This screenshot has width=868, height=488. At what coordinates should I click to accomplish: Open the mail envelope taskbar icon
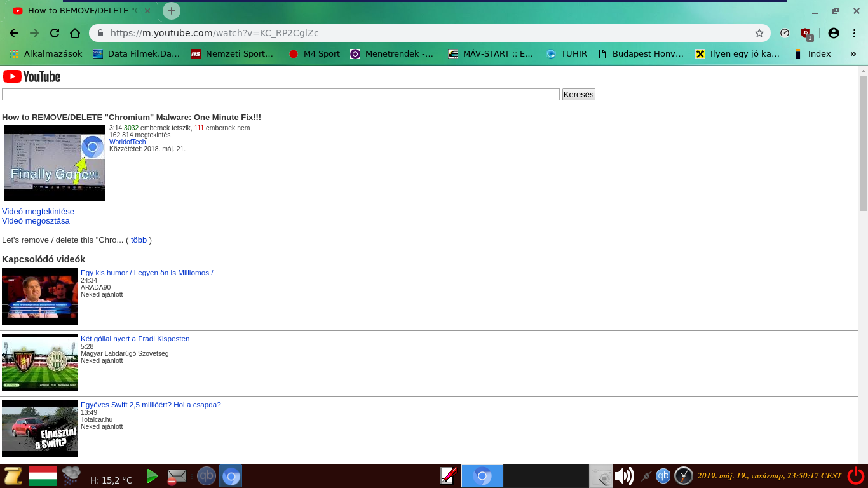coord(176,477)
